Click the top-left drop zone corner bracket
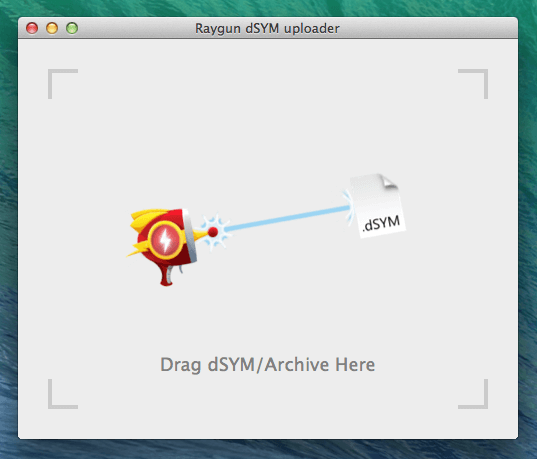Image resolution: width=537 pixels, height=459 pixels. (63, 84)
